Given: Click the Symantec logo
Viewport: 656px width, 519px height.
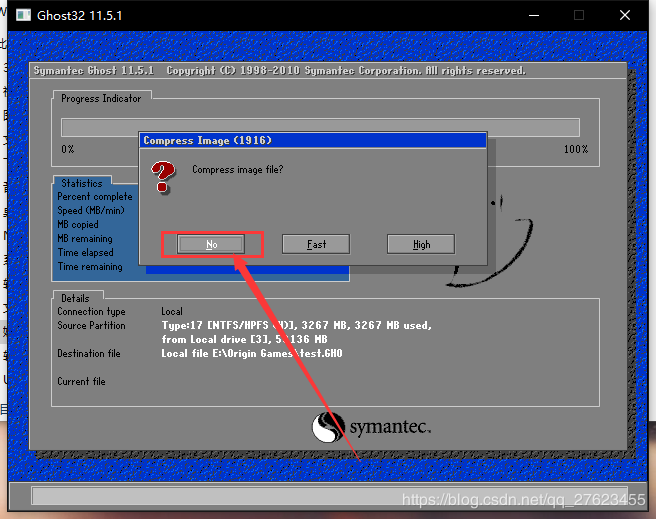Looking at the screenshot, I should click(x=371, y=427).
